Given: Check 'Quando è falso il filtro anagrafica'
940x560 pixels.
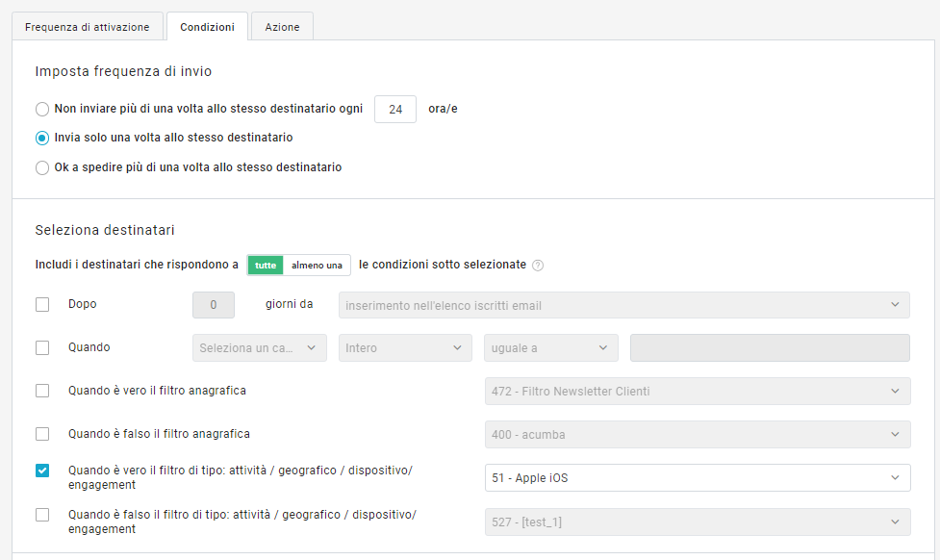Looking at the screenshot, I should [42, 434].
